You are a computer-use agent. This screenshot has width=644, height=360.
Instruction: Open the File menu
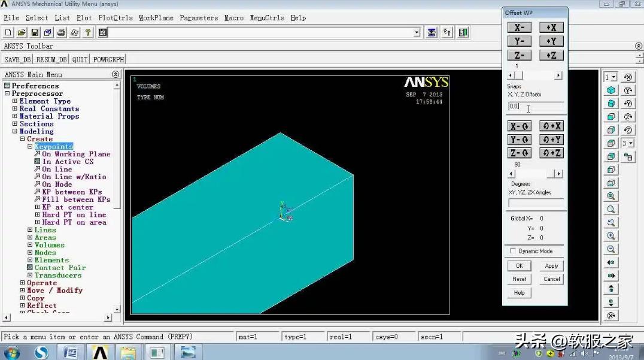11,18
